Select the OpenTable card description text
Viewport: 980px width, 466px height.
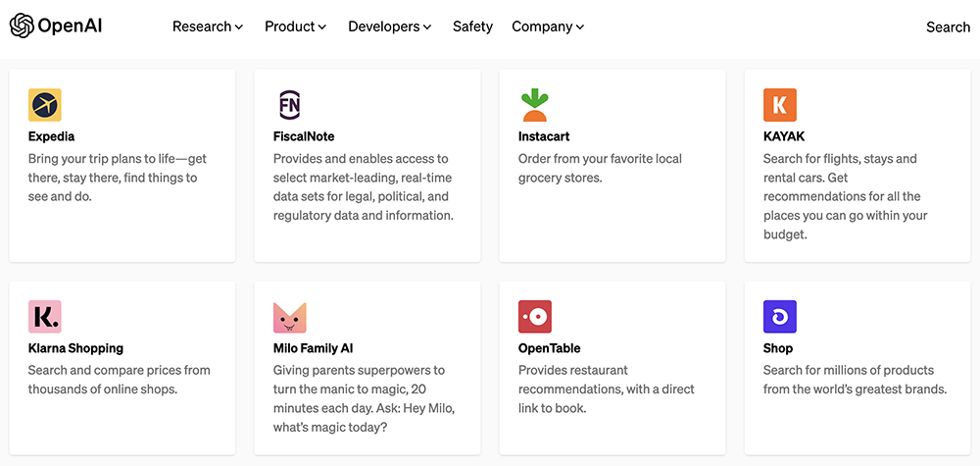pos(607,389)
